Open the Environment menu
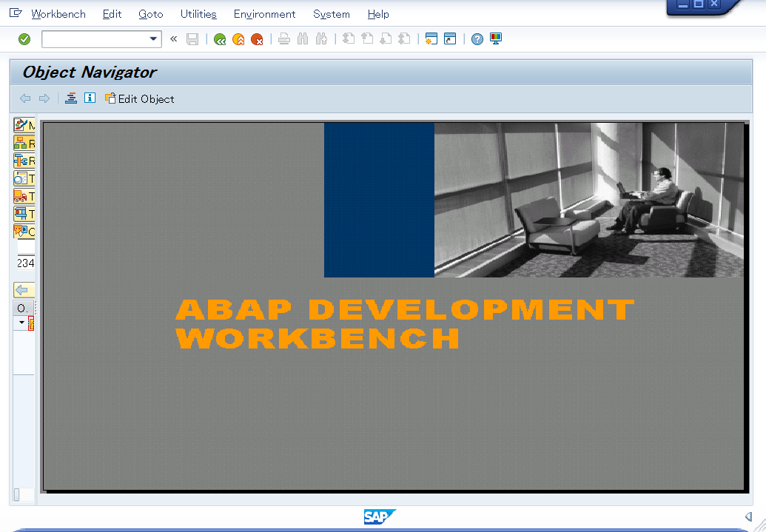766x532 pixels. click(264, 14)
